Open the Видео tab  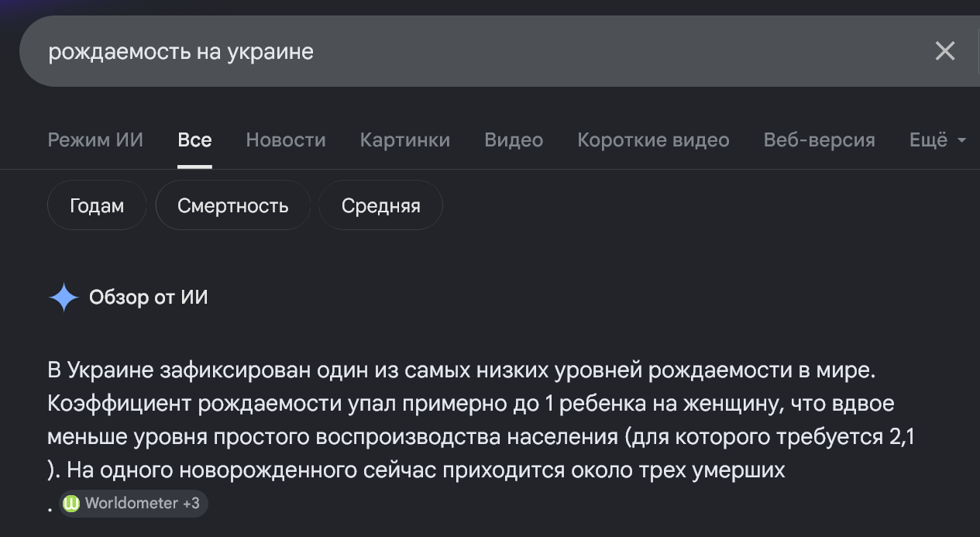(514, 140)
